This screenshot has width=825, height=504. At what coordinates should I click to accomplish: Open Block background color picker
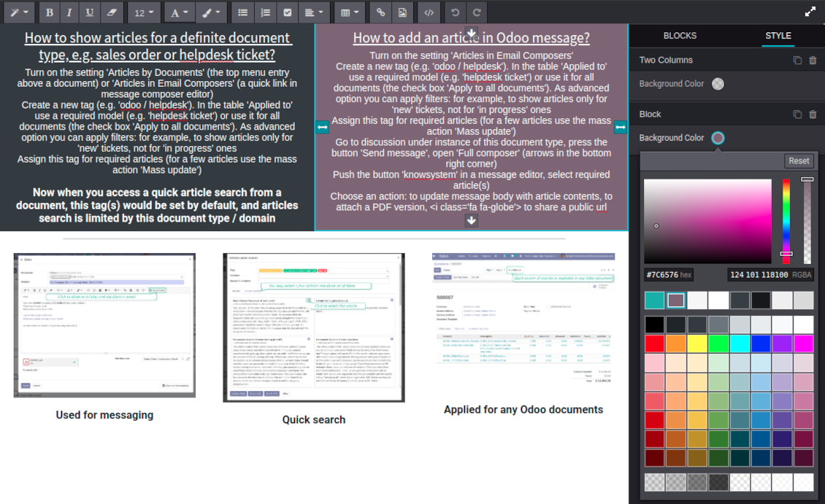(718, 138)
